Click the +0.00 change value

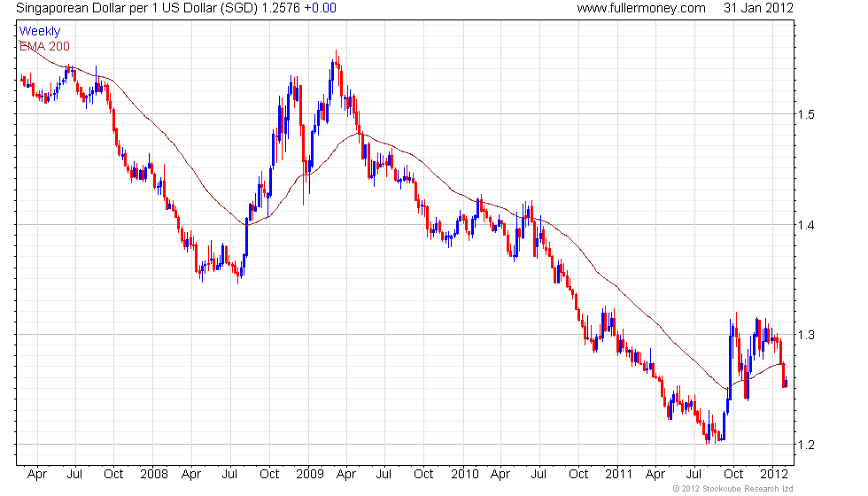320,8
